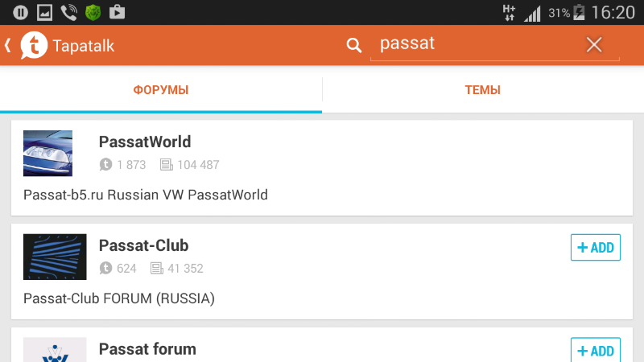Open the Passat forum title

[x=147, y=349]
